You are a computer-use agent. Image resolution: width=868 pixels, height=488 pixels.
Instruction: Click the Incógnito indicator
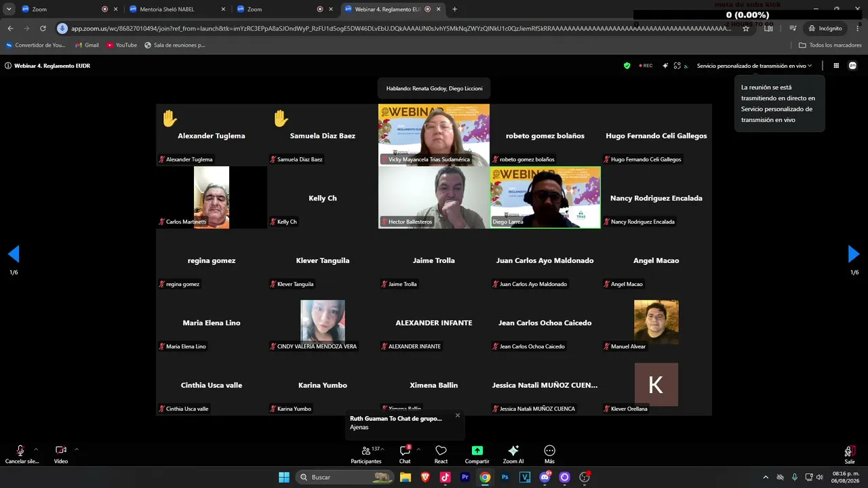pos(825,28)
